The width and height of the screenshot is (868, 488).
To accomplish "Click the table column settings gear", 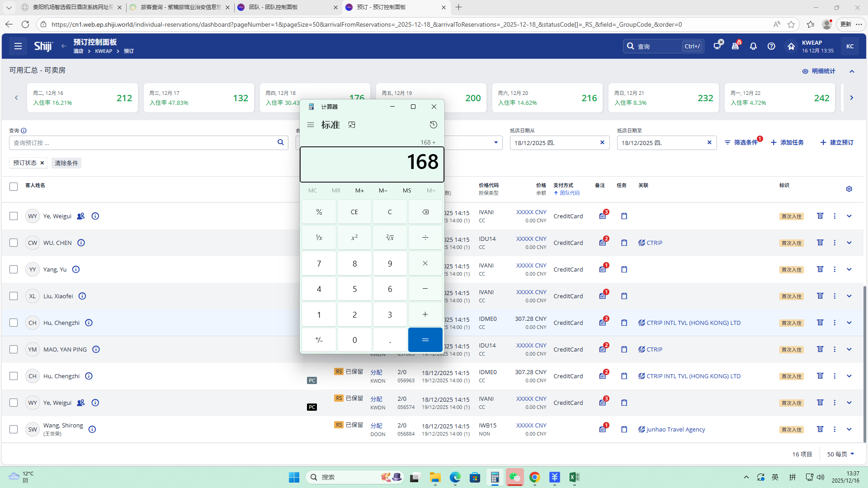I will point(849,189).
